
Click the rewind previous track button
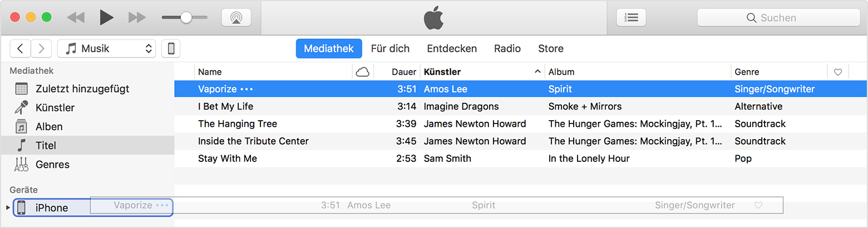click(x=75, y=17)
